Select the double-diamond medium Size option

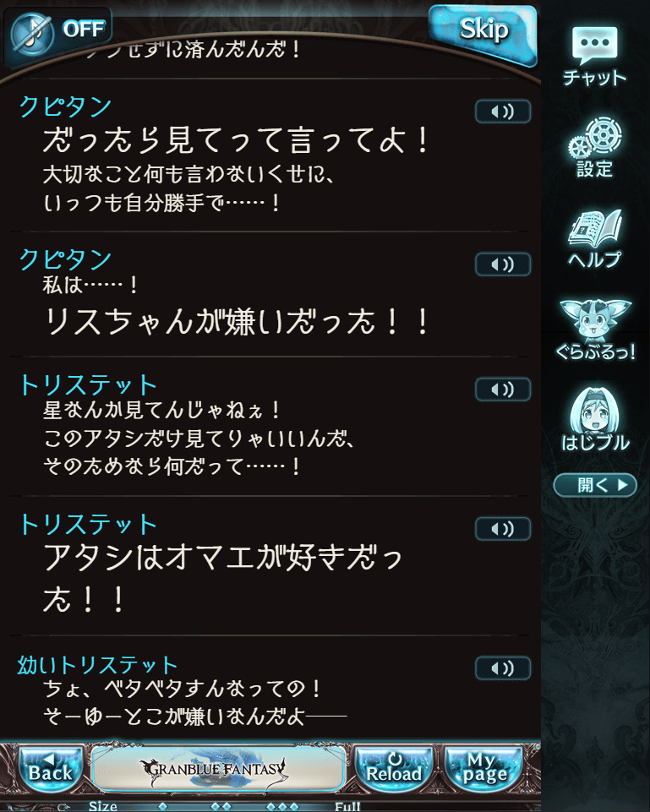(221, 807)
